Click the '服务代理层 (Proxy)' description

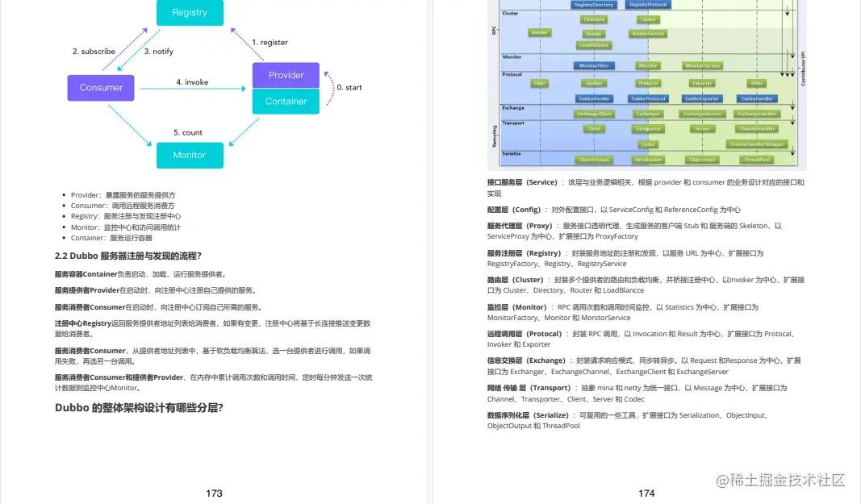(634, 231)
